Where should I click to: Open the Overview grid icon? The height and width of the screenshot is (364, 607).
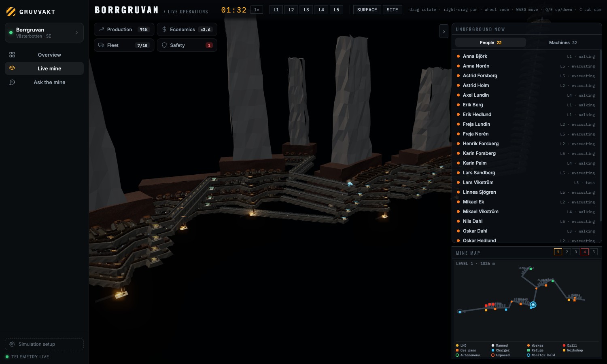click(12, 55)
